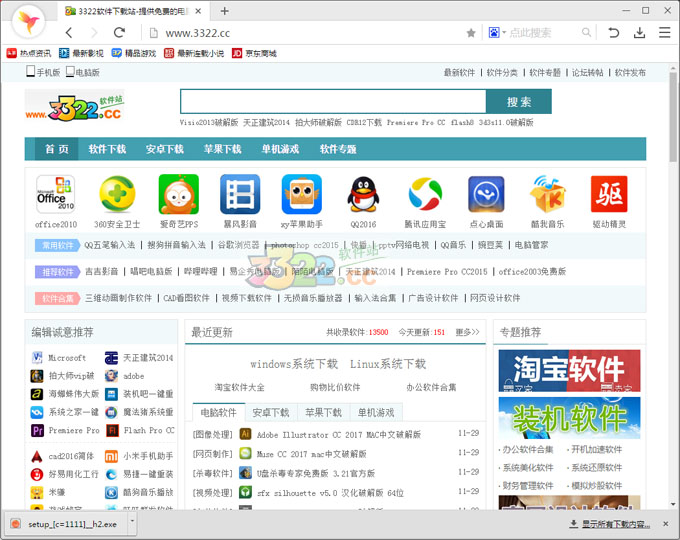680x540 pixels.
Task: Click the search magnifier icon in toolbar
Action: (586, 33)
